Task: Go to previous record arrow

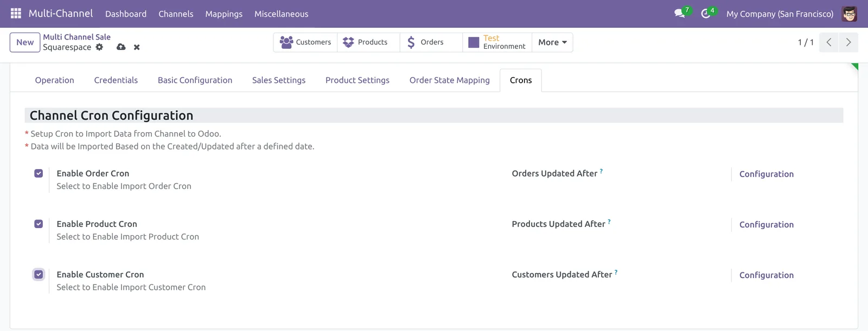Action: click(x=829, y=42)
